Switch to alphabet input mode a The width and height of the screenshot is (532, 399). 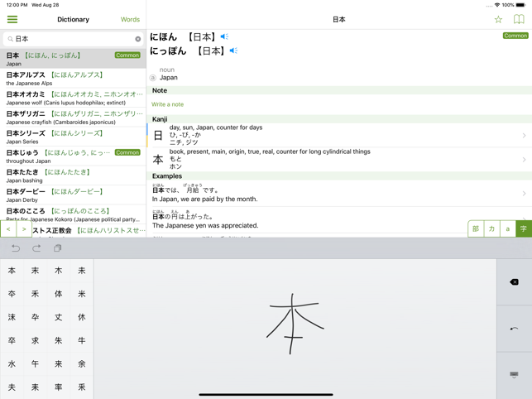coord(507,228)
